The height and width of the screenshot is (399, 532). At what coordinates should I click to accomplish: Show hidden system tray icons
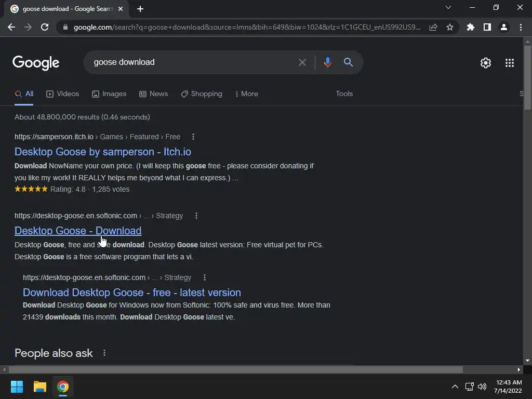[455, 387]
